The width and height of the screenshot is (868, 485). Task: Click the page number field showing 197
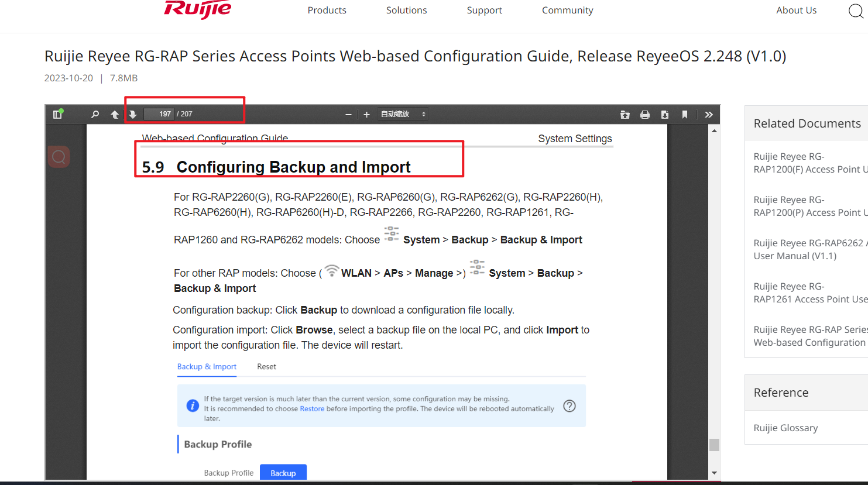point(159,114)
